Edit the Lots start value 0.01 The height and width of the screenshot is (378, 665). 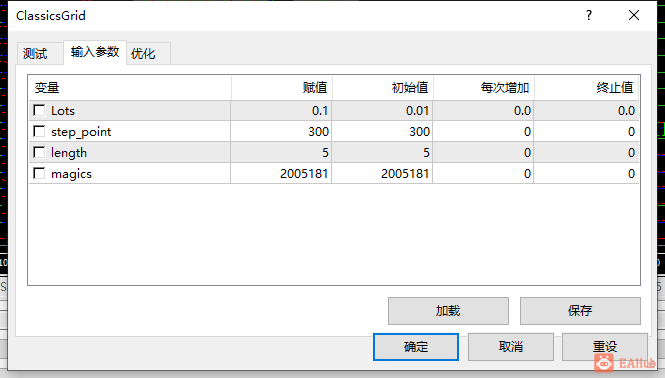coord(383,111)
